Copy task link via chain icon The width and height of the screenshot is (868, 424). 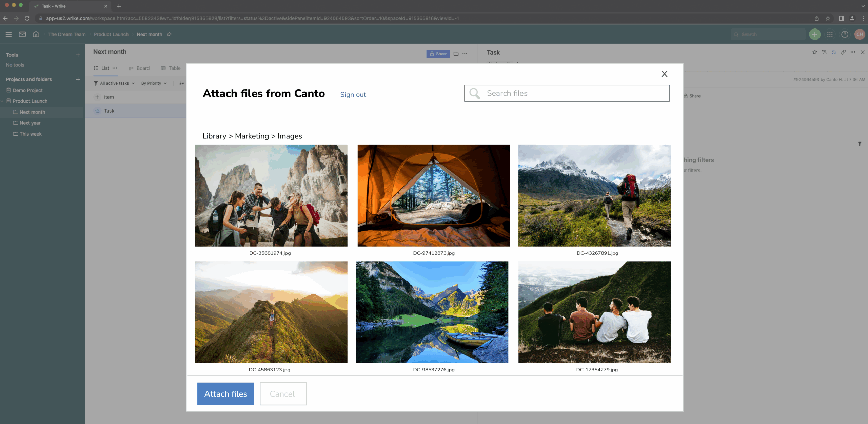pyautogui.click(x=843, y=52)
